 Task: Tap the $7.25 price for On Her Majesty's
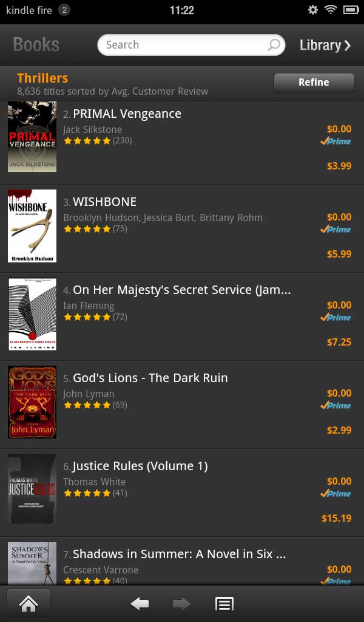(339, 343)
